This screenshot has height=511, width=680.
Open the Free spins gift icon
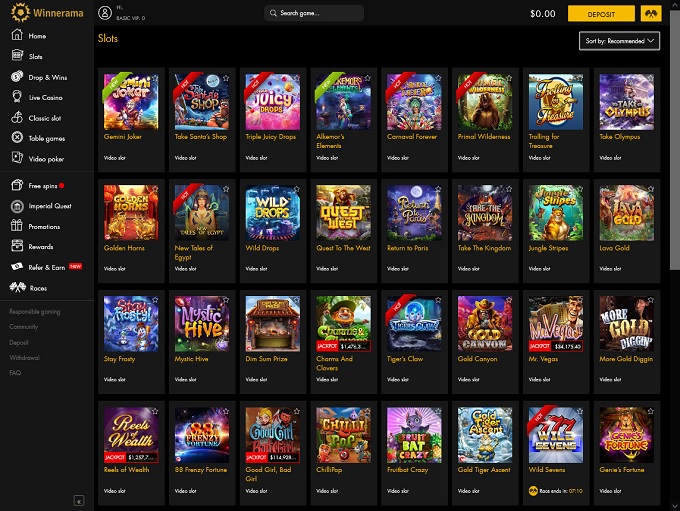pyautogui.click(x=17, y=185)
